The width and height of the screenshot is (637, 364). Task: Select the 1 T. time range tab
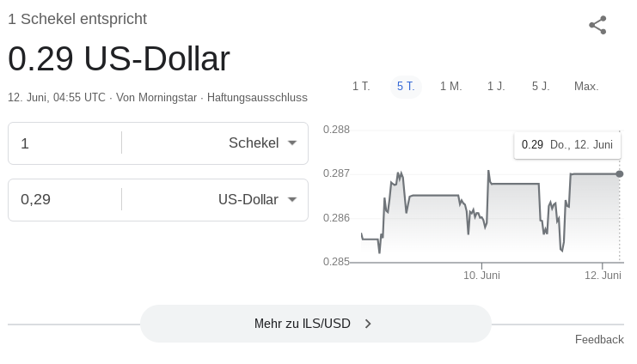(361, 87)
